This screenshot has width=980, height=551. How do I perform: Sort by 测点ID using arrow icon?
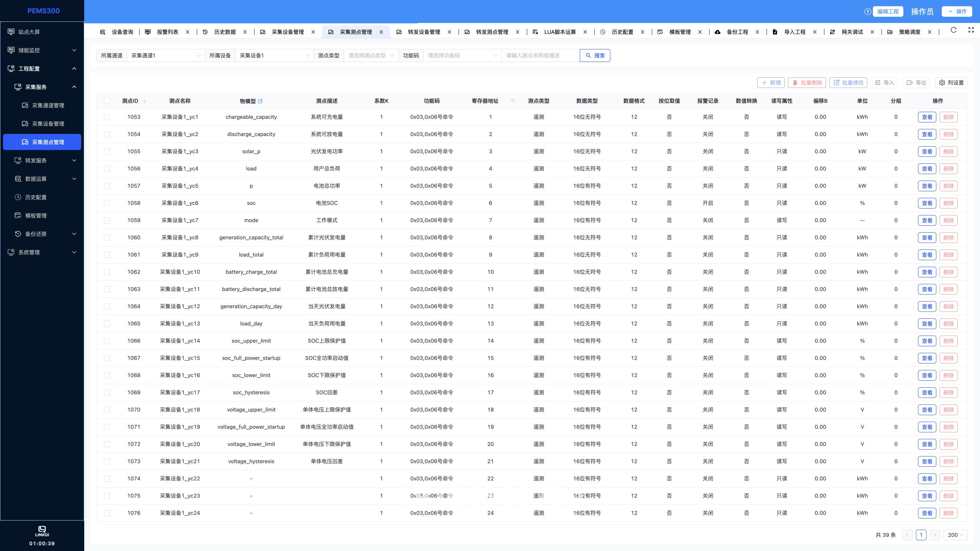[145, 101]
